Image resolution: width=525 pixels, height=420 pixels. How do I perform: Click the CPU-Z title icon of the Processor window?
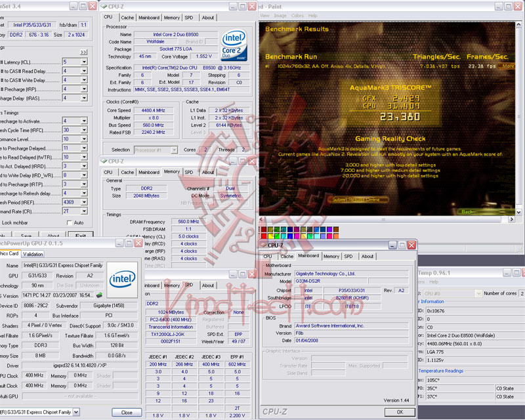(x=104, y=7)
